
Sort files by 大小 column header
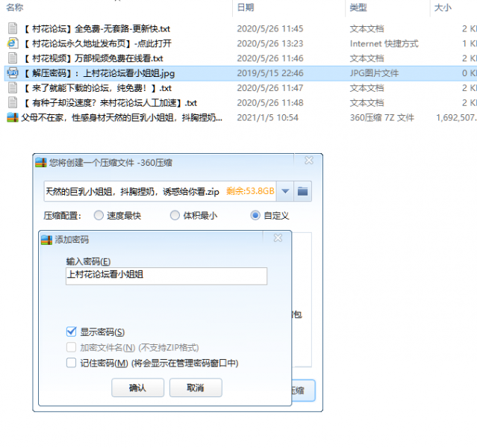pyautogui.click(x=443, y=7)
